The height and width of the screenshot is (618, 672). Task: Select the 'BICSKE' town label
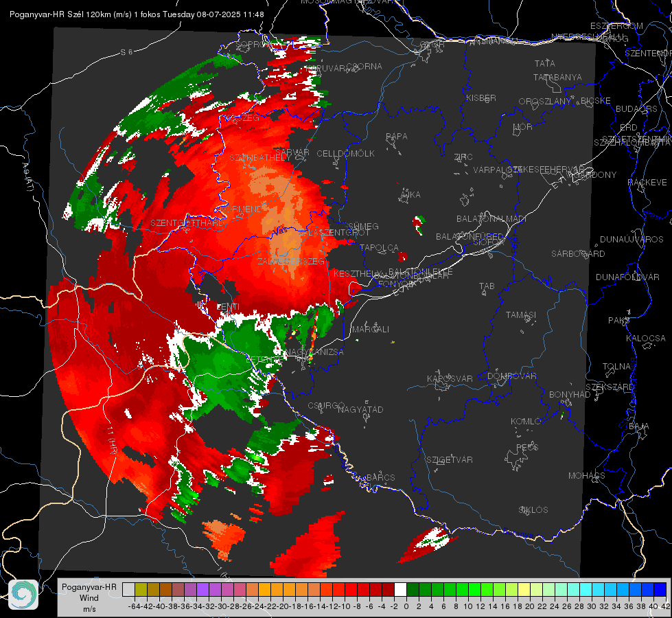(596, 101)
